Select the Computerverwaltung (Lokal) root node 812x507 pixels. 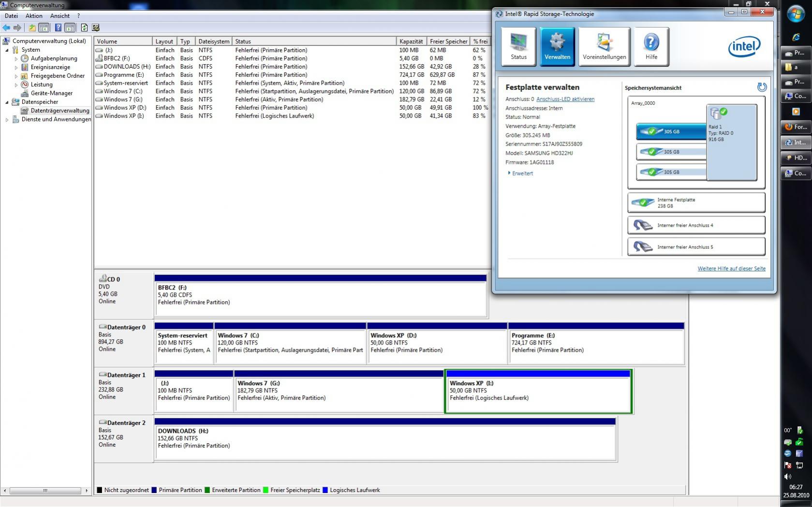coord(49,41)
